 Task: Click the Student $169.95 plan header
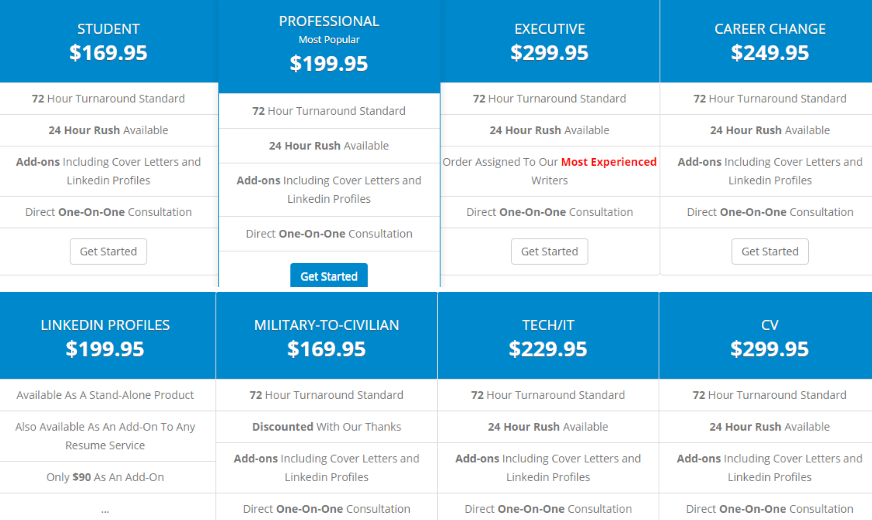point(108,41)
